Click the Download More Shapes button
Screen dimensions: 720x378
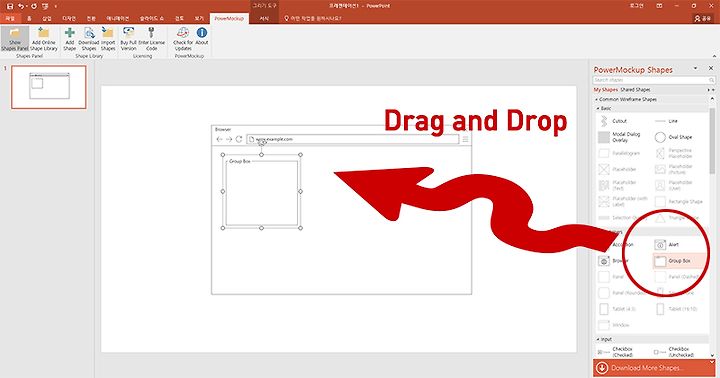[x=654, y=368]
